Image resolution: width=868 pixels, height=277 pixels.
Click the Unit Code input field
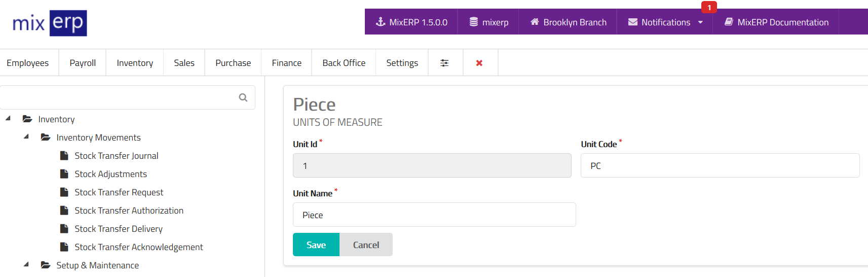(720, 166)
